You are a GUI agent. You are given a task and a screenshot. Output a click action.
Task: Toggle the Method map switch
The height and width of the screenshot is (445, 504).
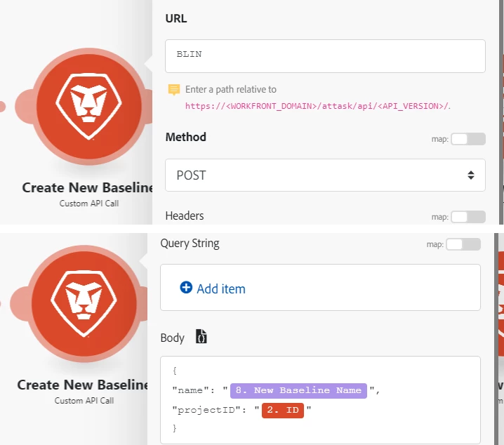click(468, 139)
